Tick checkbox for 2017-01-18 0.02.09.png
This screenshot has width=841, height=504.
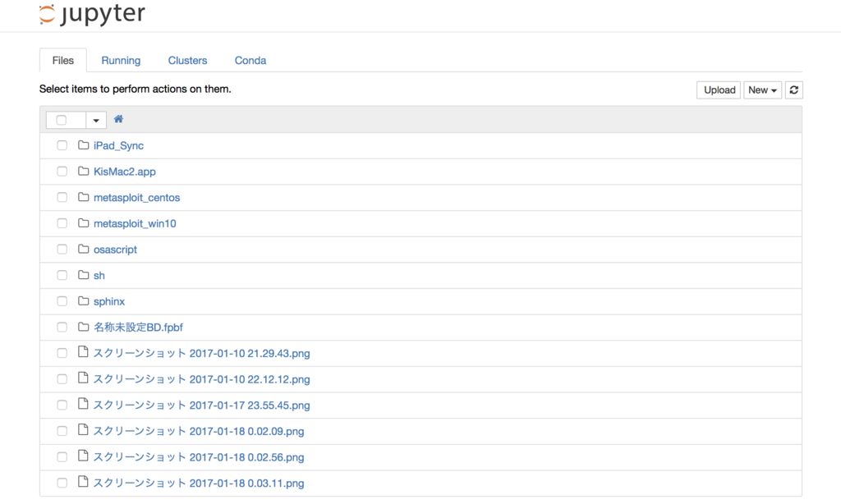click(62, 431)
